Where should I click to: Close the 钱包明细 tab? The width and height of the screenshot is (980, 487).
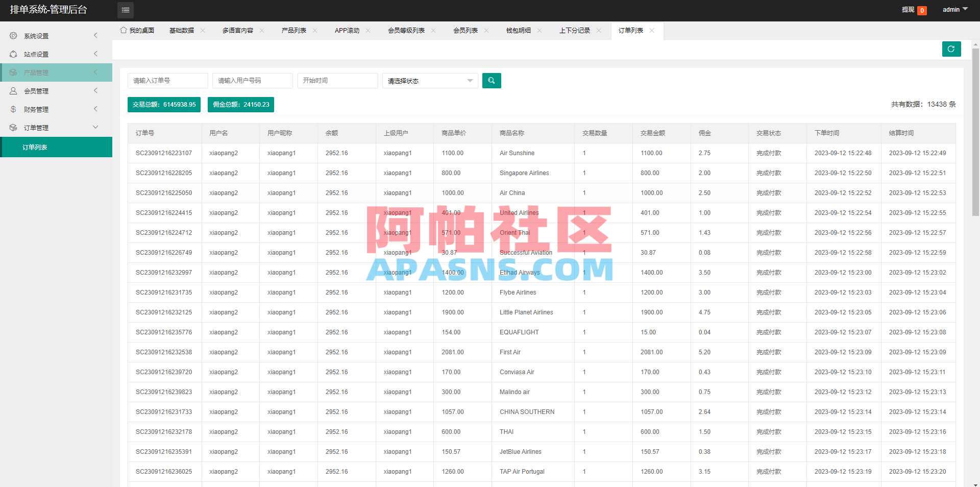click(x=540, y=30)
